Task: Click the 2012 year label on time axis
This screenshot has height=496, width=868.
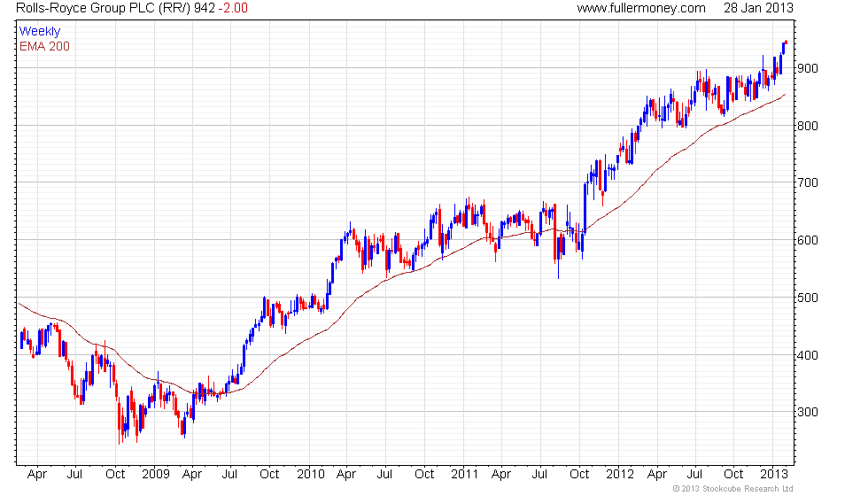Action: point(619,475)
